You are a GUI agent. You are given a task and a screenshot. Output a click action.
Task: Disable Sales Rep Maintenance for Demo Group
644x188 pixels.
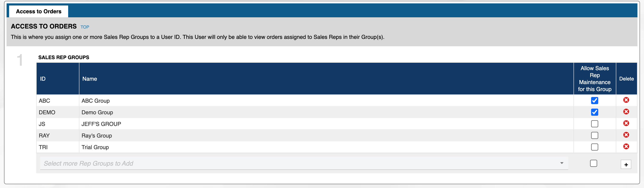click(594, 112)
